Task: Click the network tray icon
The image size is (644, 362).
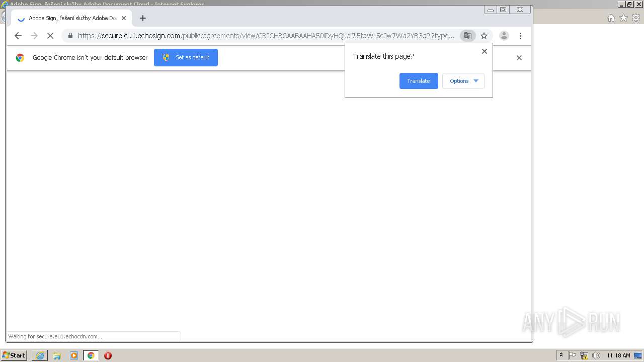Action: click(x=584, y=355)
